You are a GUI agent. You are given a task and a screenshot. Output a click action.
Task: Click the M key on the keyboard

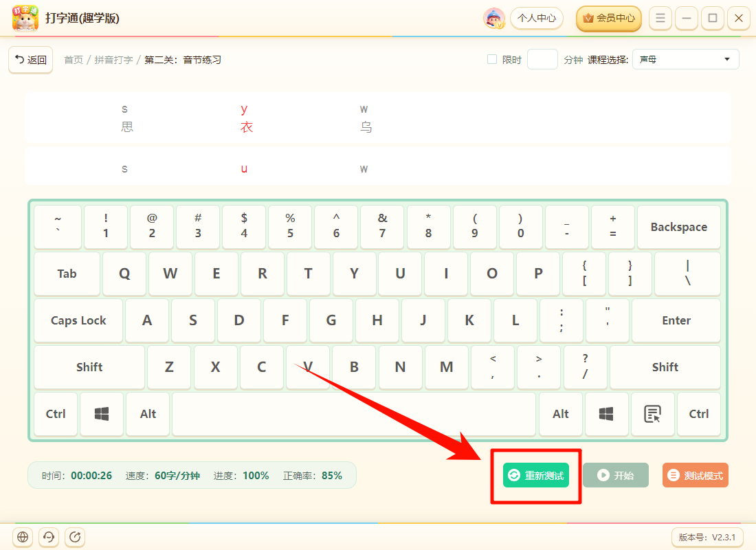(x=447, y=367)
